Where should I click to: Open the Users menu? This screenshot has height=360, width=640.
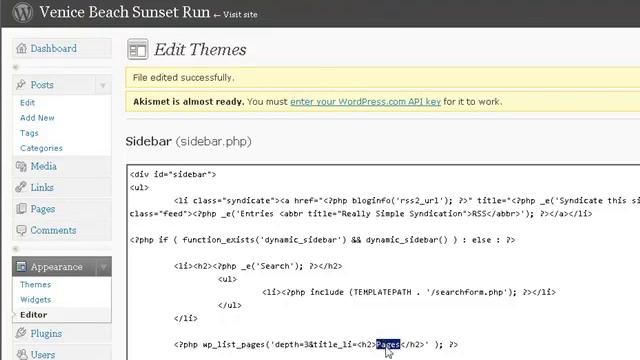(x=43, y=354)
